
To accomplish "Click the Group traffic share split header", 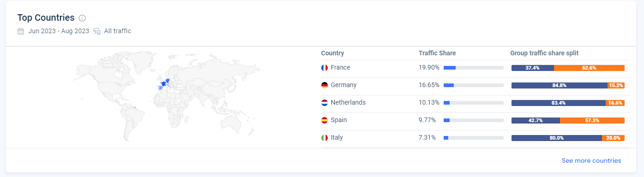I will click(544, 53).
